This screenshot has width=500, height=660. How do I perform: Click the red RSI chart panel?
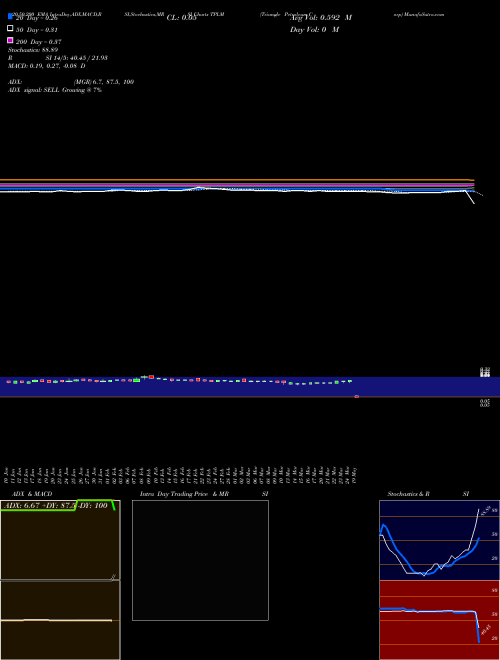tap(439, 620)
